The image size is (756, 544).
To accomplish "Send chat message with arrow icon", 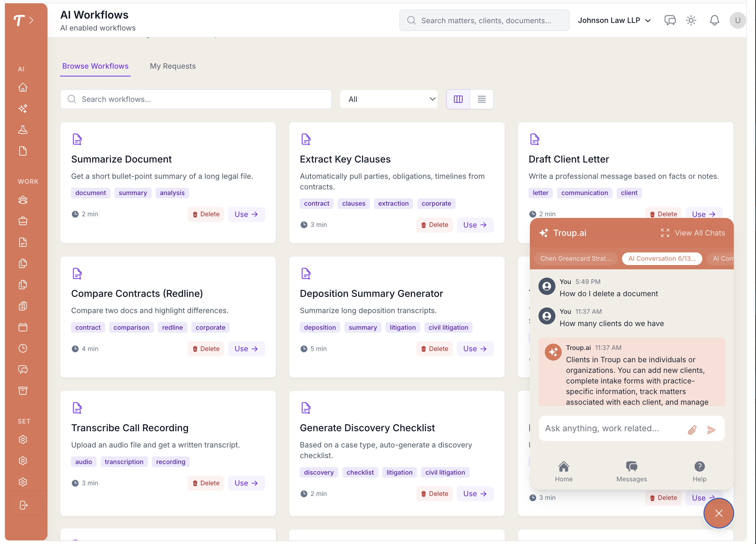I will 711,430.
